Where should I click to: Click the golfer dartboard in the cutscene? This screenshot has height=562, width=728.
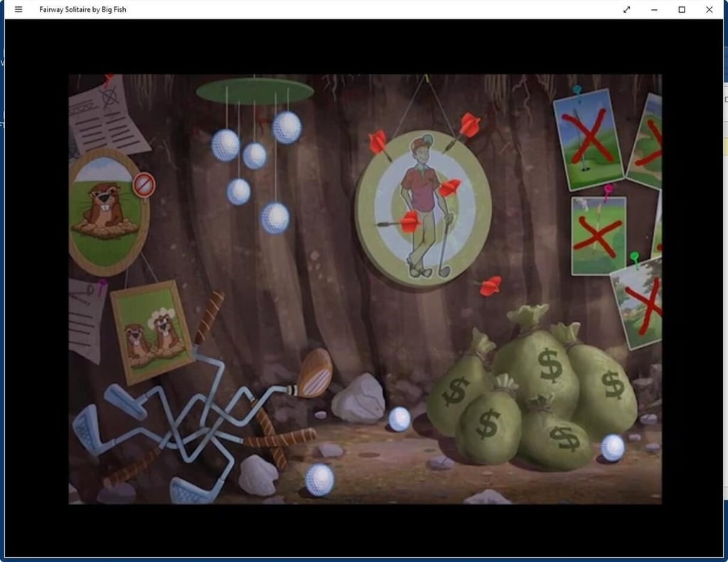coord(423,209)
